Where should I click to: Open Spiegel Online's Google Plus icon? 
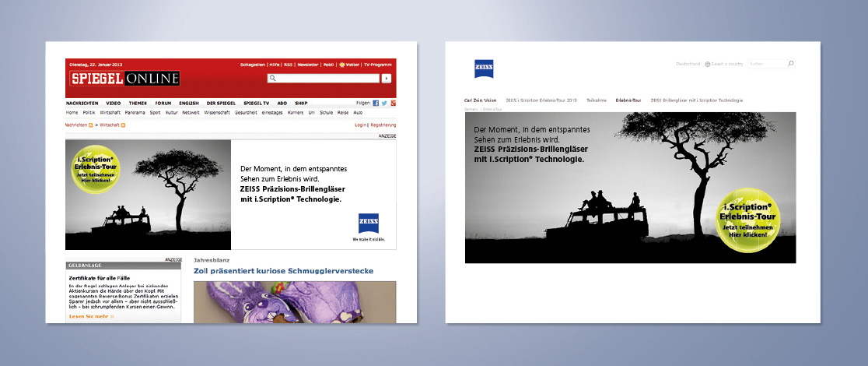click(393, 103)
